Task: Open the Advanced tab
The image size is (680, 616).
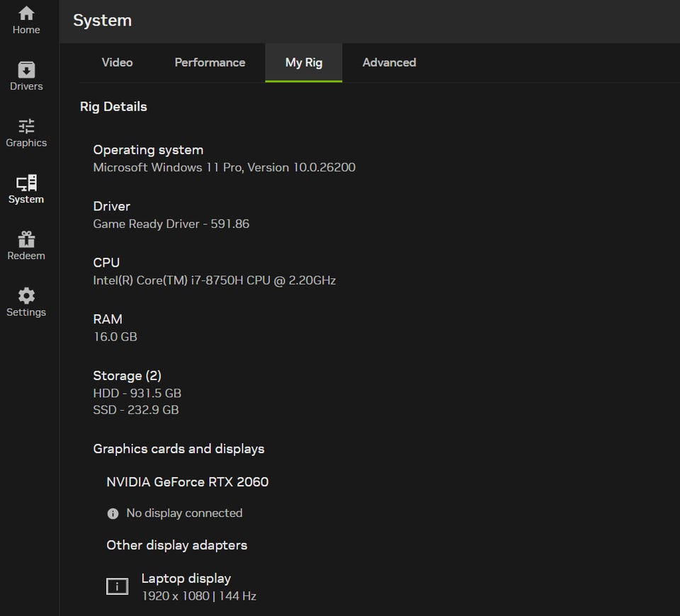Action: point(389,62)
